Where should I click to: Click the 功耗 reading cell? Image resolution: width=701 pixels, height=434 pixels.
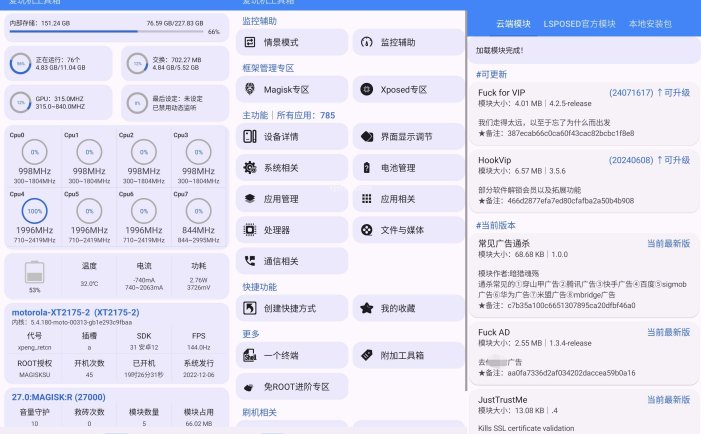click(x=198, y=276)
